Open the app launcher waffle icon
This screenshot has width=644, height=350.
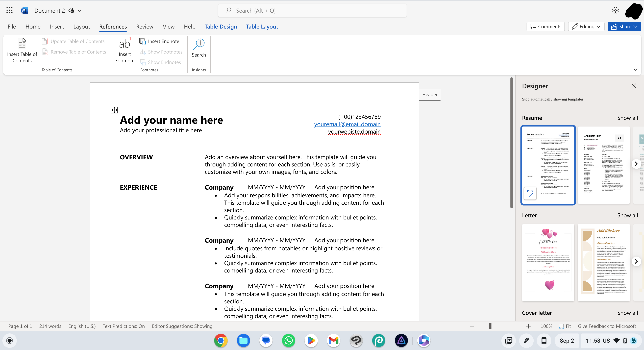10,10
